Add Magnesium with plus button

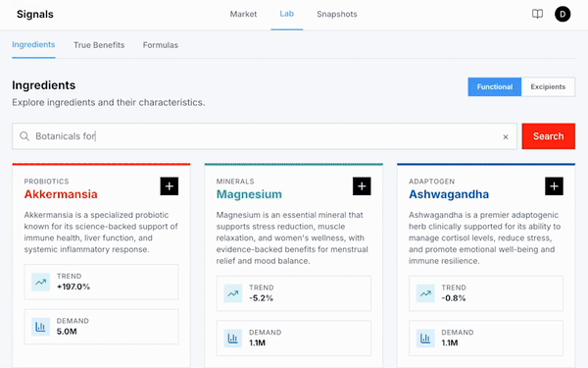point(362,186)
